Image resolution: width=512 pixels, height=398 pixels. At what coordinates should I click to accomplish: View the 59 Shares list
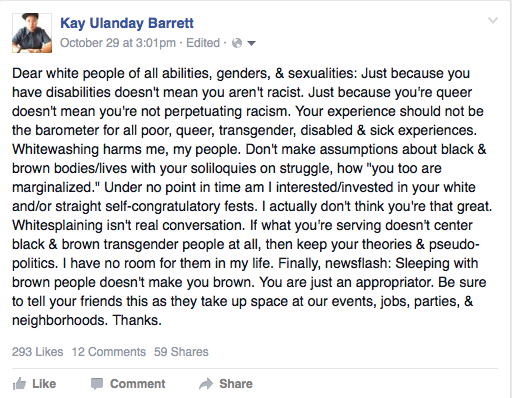click(181, 352)
